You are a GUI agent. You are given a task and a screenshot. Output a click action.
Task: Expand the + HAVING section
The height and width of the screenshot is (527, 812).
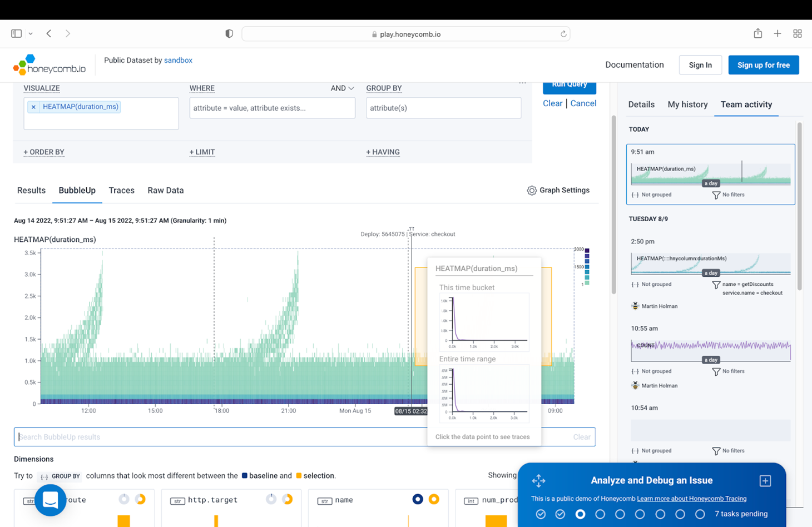[x=383, y=152]
